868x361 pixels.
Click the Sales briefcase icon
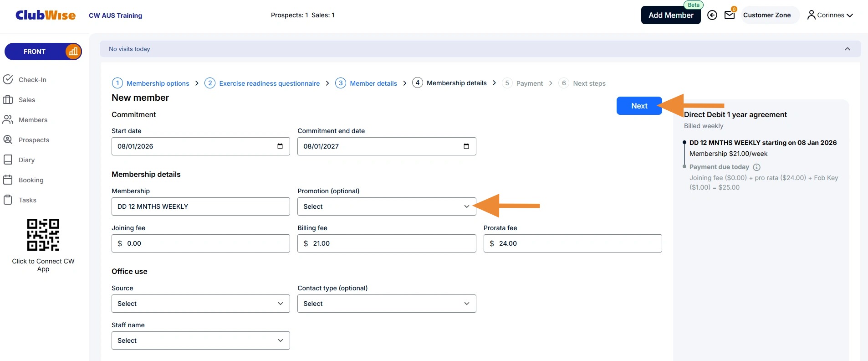point(8,100)
